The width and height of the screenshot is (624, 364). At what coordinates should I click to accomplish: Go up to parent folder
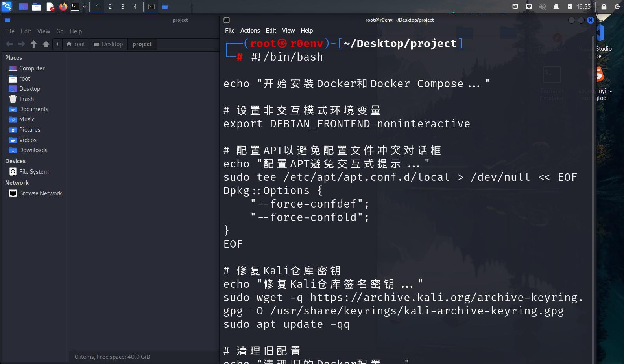tap(34, 44)
